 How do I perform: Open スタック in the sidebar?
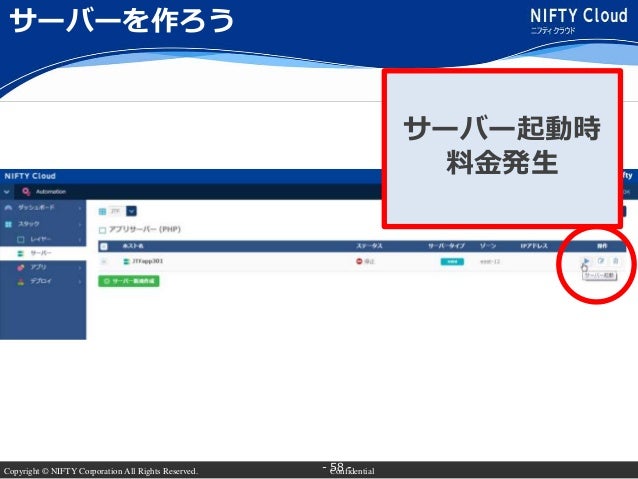[x=28, y=224]
